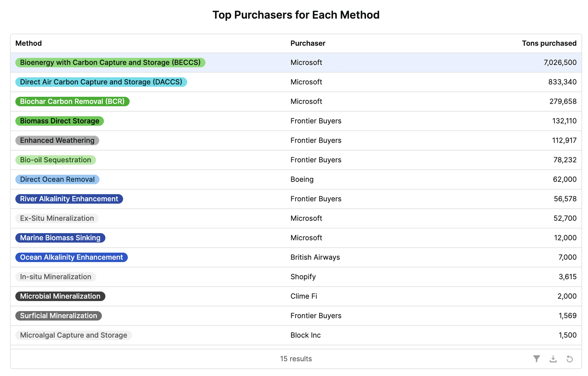Click the In-situ Mineralization tag

[56, 277]
